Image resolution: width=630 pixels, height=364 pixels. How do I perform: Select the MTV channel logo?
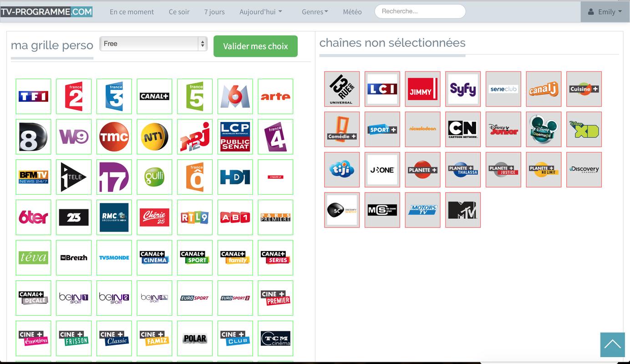coord(463,210)
